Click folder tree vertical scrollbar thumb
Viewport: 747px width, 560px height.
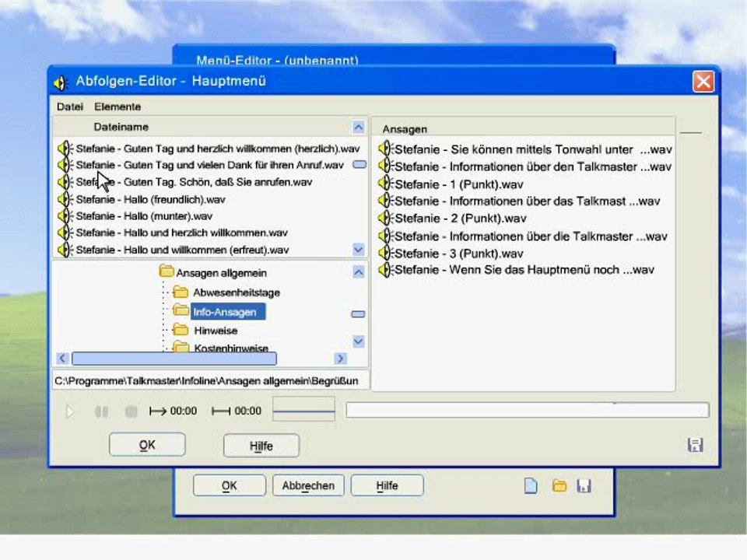tap(358, 314)
